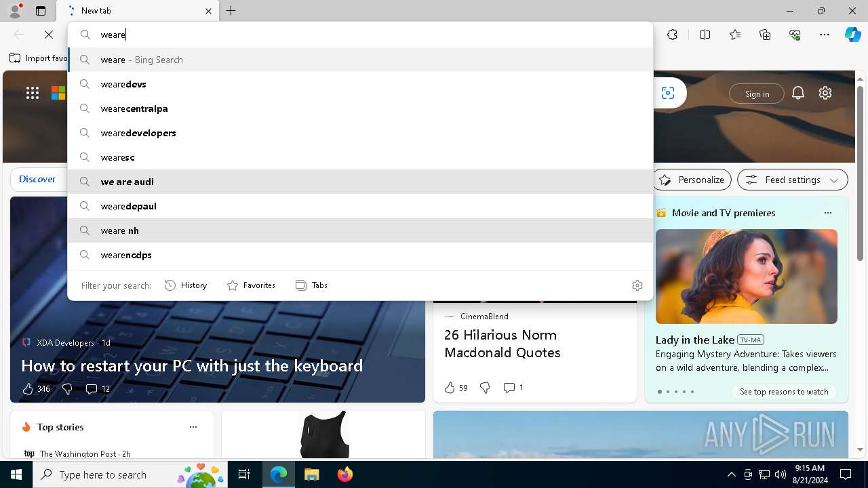Viewport: 868px width, 488px height.
Task: Select the 'wearencdps' suggestion
Action: pyautogui.click(x=360, y=255)
